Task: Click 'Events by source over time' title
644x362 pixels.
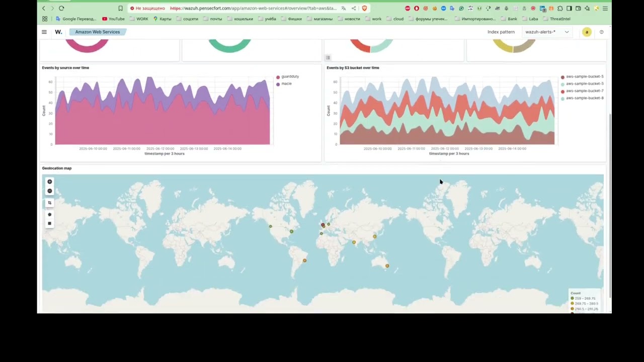Action: click(x=65, y=67)
